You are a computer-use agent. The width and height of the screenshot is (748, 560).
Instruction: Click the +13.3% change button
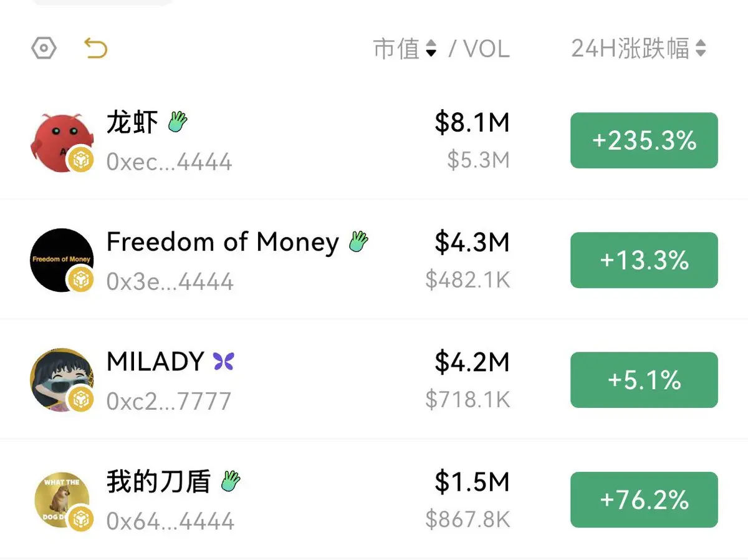644,260
